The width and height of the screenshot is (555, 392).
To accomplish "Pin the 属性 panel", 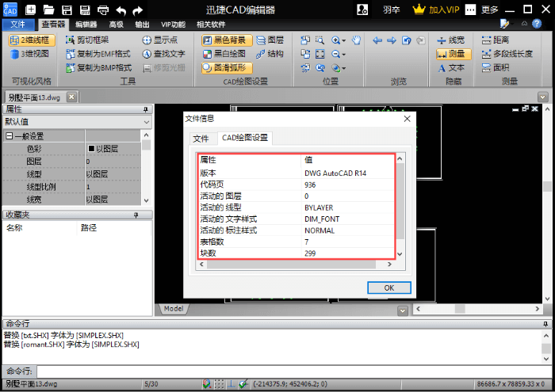I will point(145,109).
